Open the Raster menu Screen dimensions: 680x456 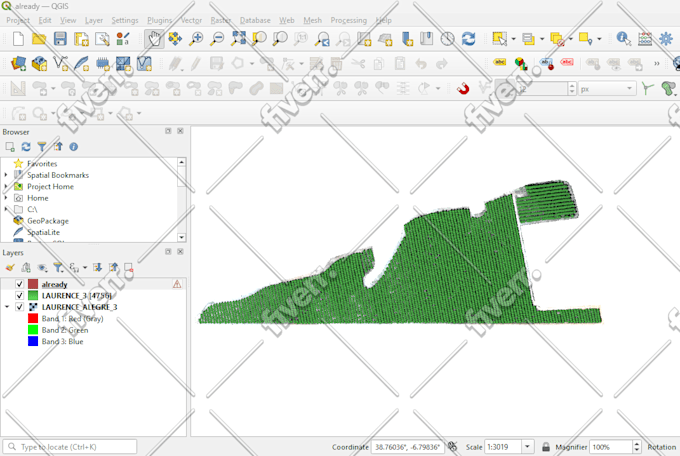point(221,20)
